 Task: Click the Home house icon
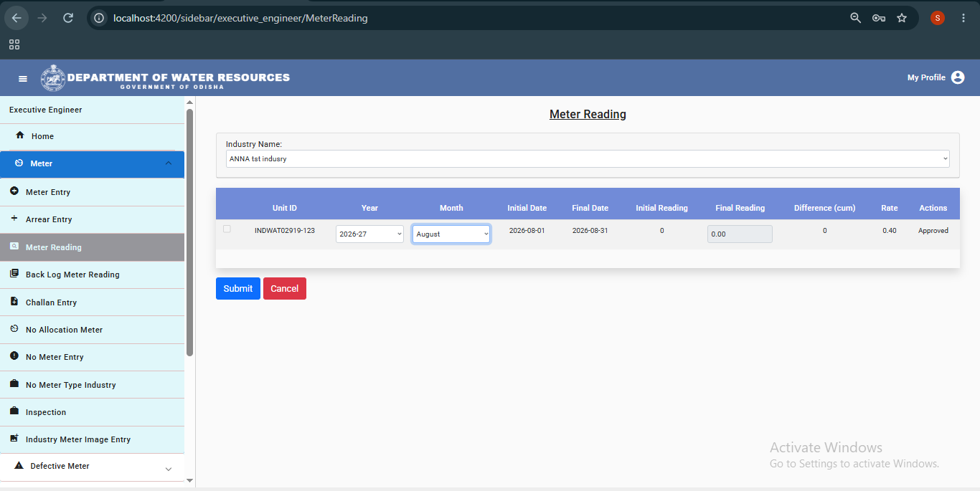(x=20, y=135)
